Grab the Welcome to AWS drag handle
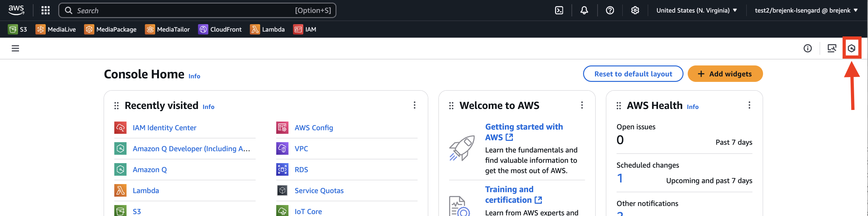 [451, 106]
